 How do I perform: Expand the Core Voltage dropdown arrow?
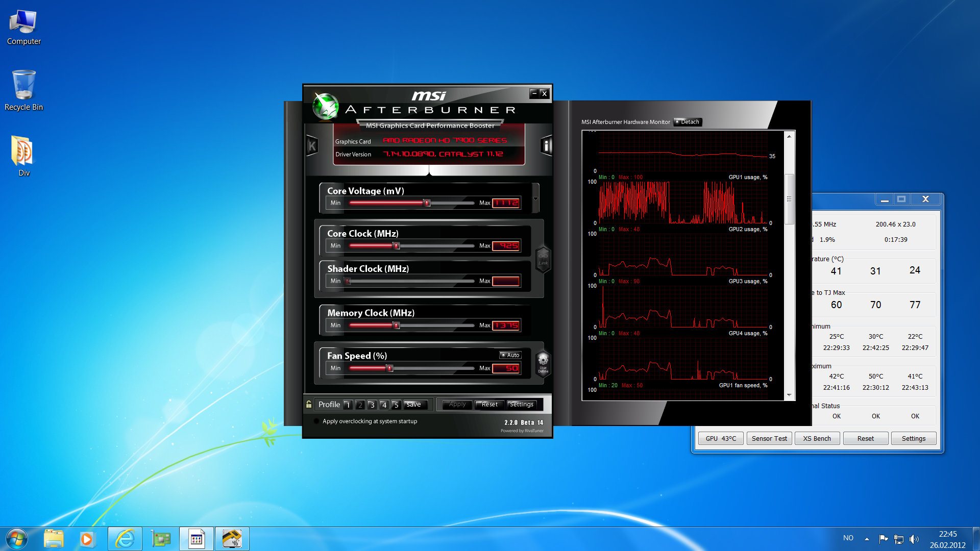click(x=535, y=199)
